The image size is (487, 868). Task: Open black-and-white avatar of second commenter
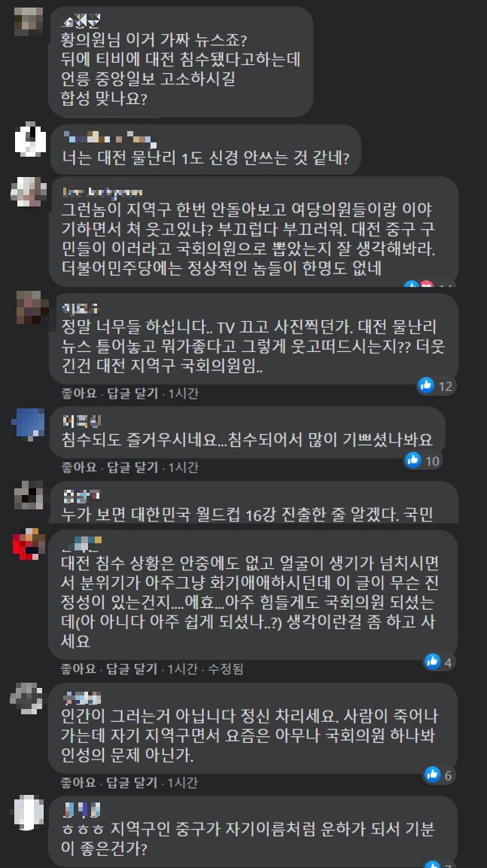pos(29,138)
